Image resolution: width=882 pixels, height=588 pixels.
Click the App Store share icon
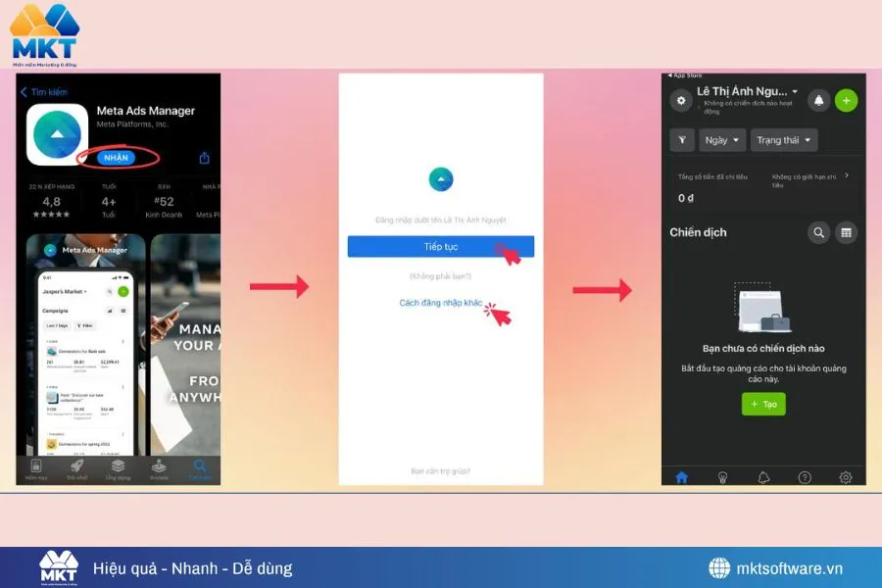pos(205,158)
